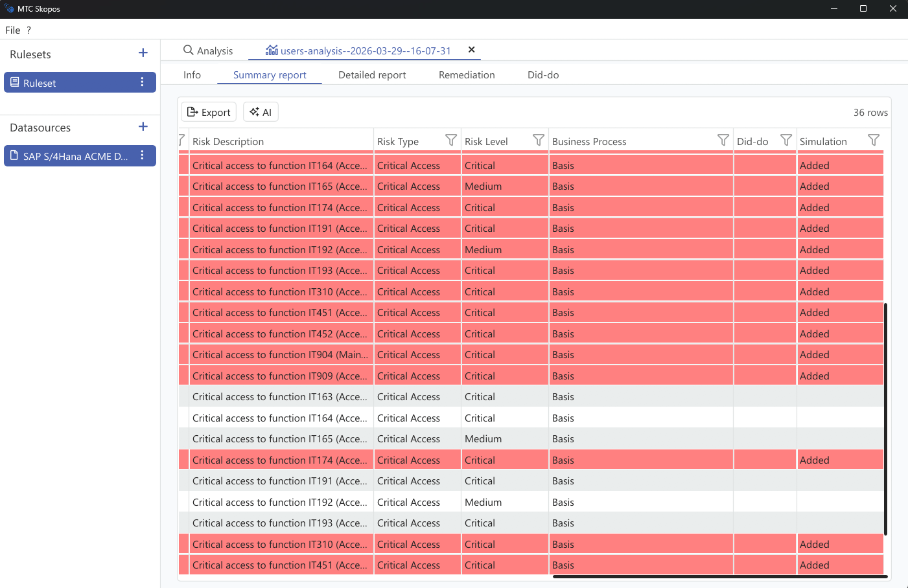Open the File menu
The height and width of the screenshot is (588, 908).
(12, 30)
